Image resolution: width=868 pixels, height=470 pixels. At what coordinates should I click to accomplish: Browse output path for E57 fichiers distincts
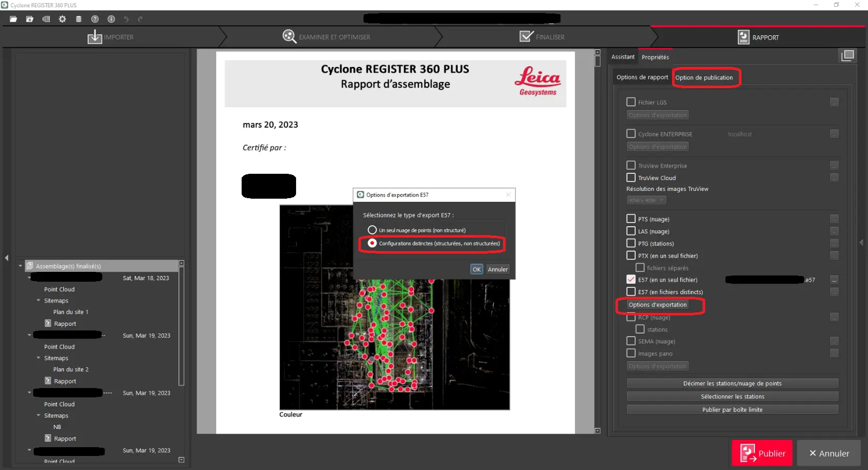(834, 292)
